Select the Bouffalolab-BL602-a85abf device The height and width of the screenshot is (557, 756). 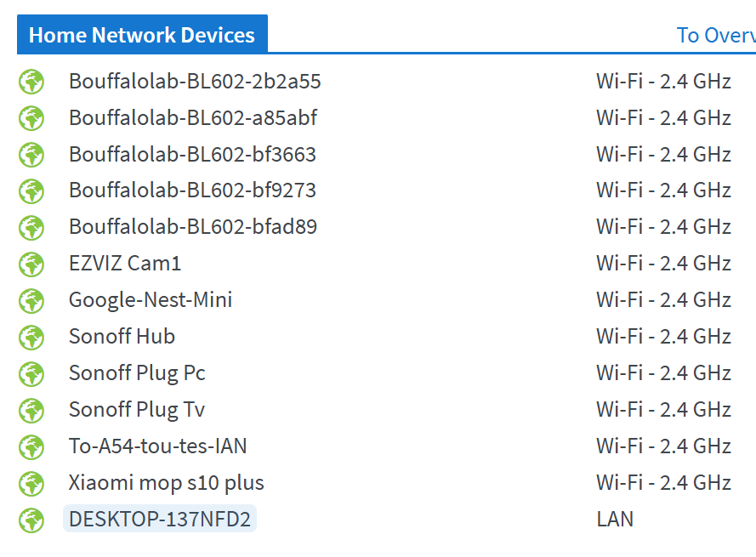pyautogui.click(x=193, y=117)
